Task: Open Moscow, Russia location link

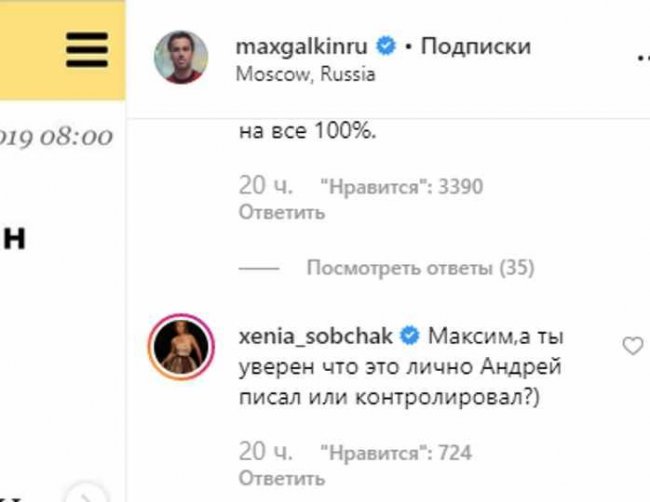Action: [304, 74]
